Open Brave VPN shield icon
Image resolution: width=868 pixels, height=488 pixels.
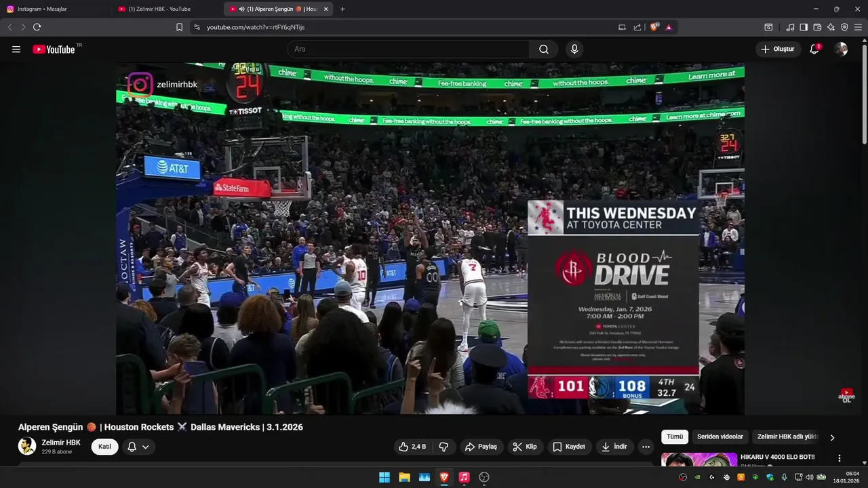(844, 27)
